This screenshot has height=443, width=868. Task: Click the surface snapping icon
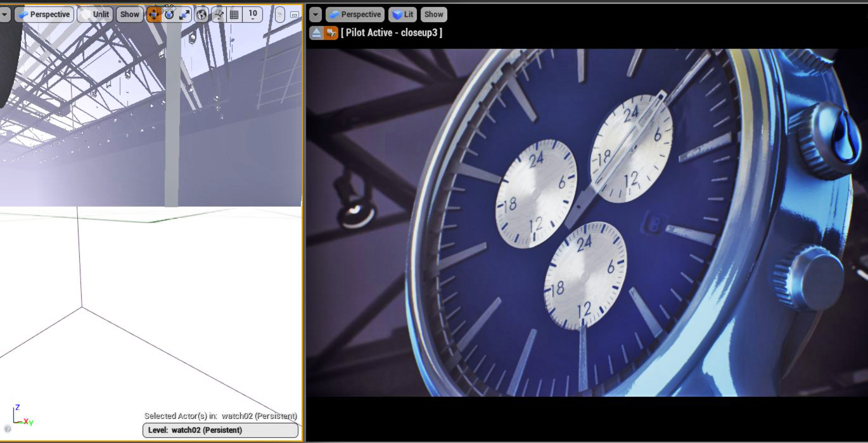tap(219, 15)
